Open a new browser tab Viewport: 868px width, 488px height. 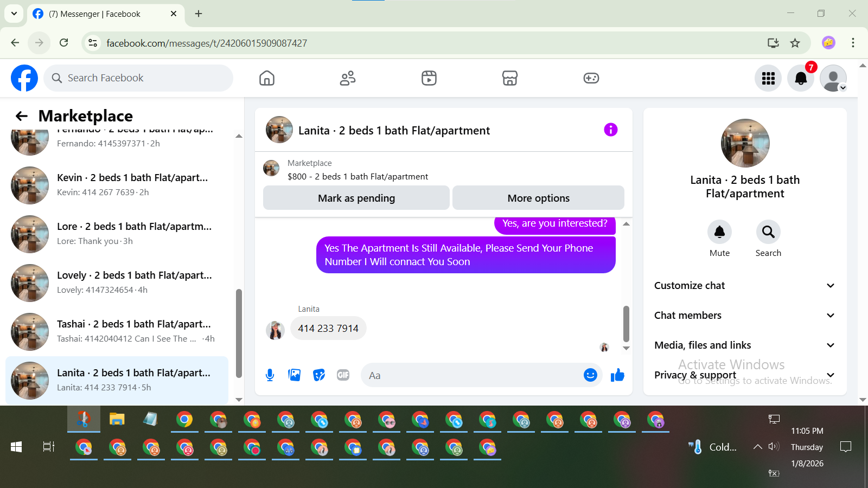[199, 14]
